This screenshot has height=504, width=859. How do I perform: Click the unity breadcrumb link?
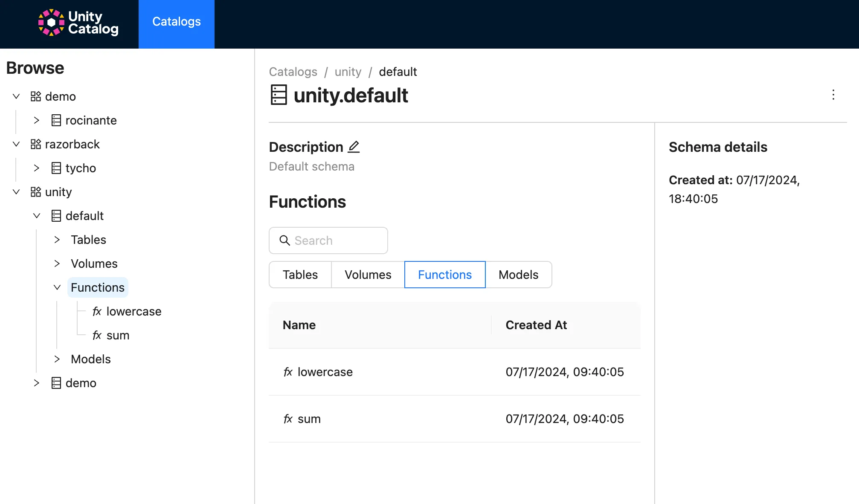[348, 72]
